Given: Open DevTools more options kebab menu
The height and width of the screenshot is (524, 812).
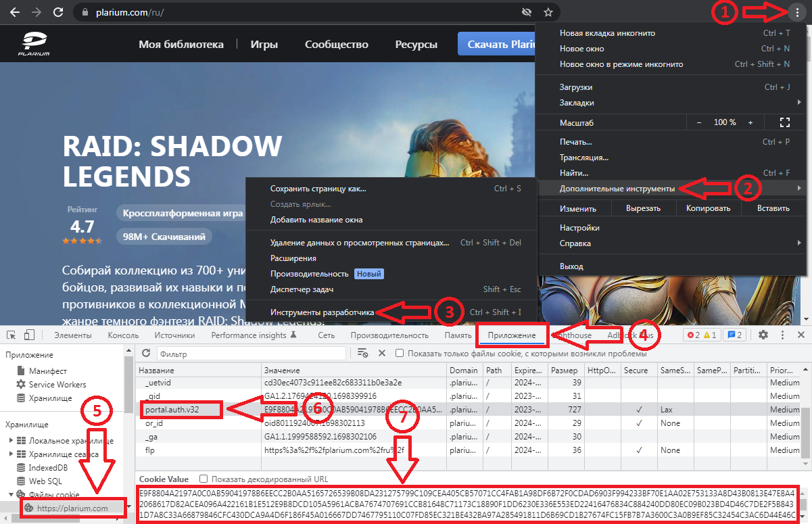Looking at the screenshot, I should coord(782,335).
